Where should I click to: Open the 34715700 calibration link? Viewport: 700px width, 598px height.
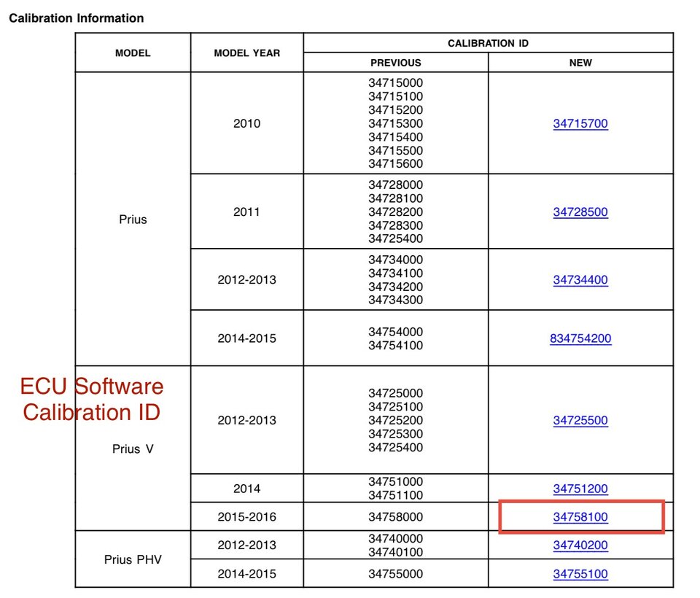(580, 123)
